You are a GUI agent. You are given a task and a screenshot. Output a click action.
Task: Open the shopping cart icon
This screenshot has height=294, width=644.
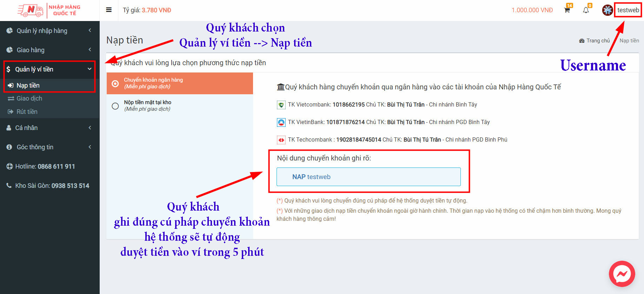pos(567,10)
